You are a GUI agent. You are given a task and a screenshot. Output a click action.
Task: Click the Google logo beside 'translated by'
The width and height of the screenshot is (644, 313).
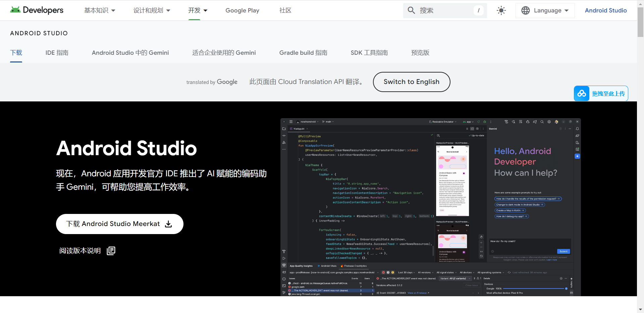click(x=227, y=82)
